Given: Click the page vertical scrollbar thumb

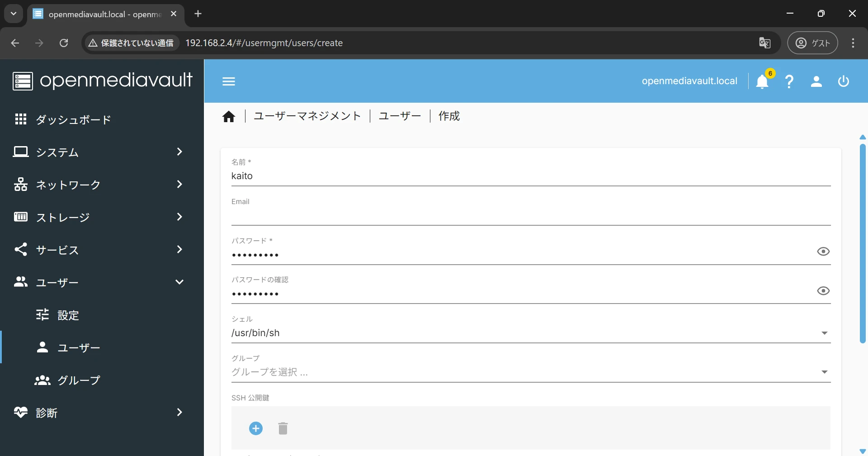Looking at the screenshot, I should click(x=863, y=243).
